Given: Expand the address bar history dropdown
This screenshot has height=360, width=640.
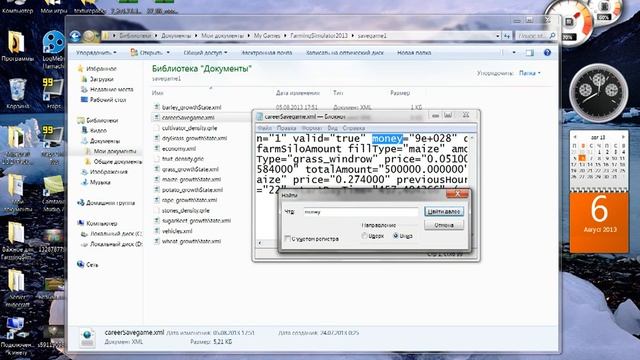Looking at the screenshot, I should point(498,36).
